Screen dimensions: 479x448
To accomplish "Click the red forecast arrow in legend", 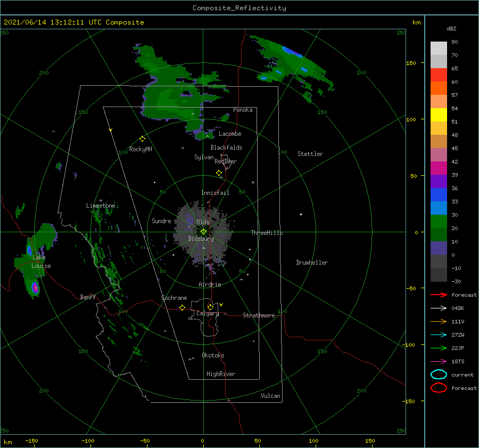I will 439,295.
